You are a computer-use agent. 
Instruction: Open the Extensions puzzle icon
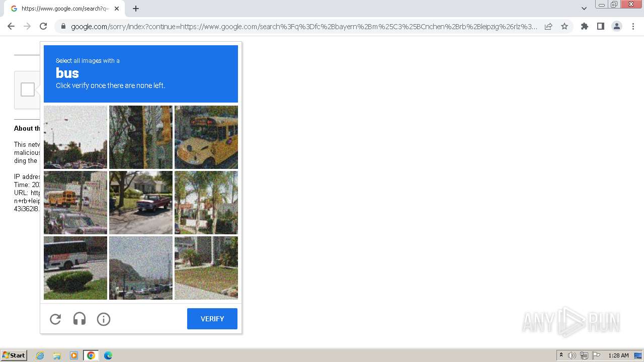click(x=585, y=26)
